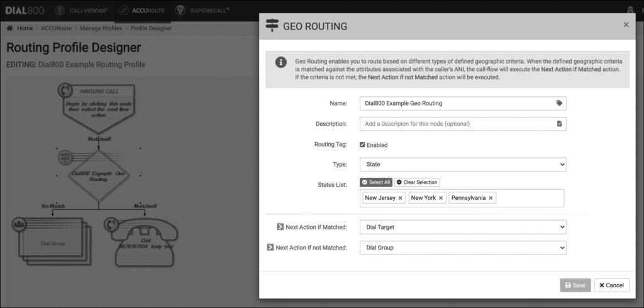Viewport: 644px width, 308px height.
Task: Toggle the Routing Tag Enabled checkbox
Action: tap(362, 145)
